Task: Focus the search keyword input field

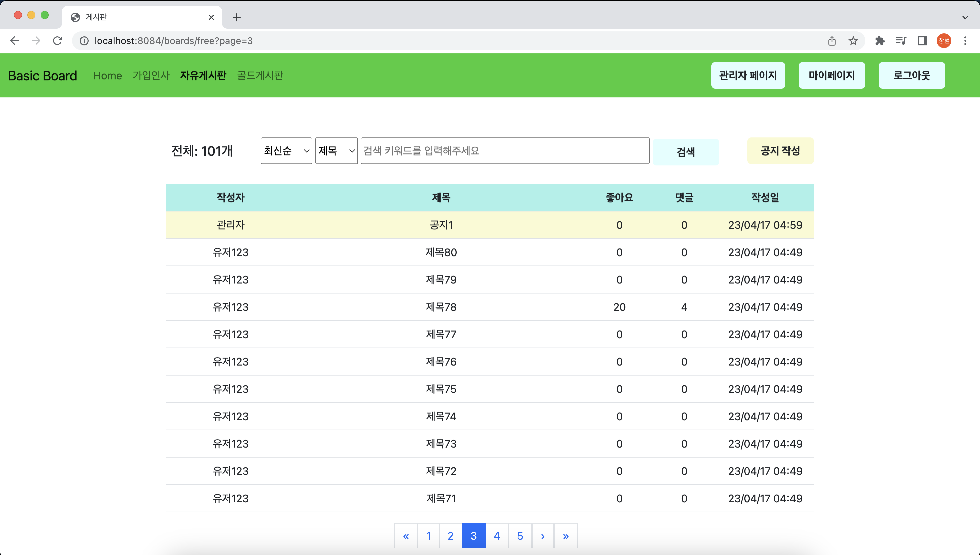Action: pos(505,151)
